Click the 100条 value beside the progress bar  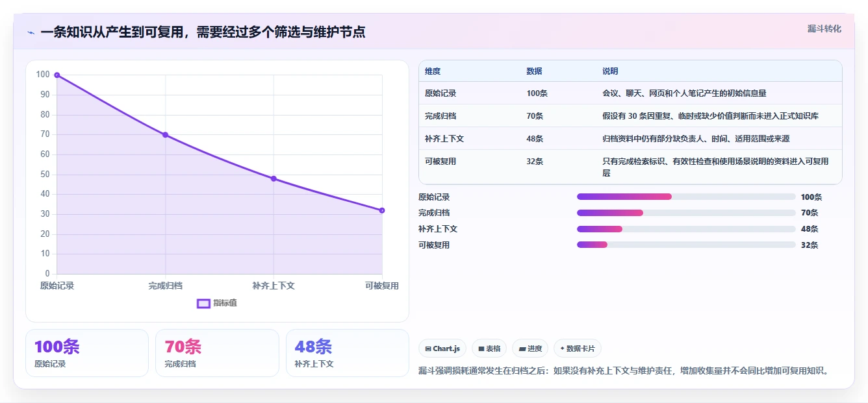click(811, 197)
